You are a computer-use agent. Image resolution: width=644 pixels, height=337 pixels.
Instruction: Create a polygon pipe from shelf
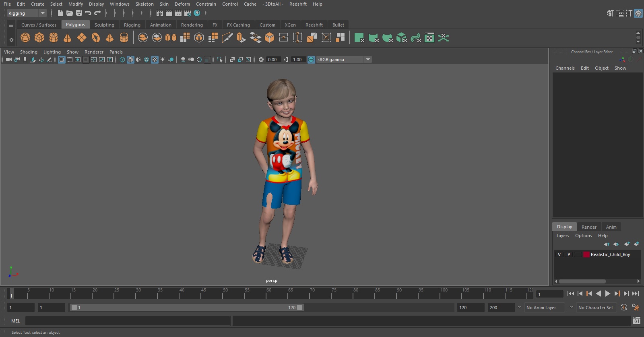(x=124, y=38)
